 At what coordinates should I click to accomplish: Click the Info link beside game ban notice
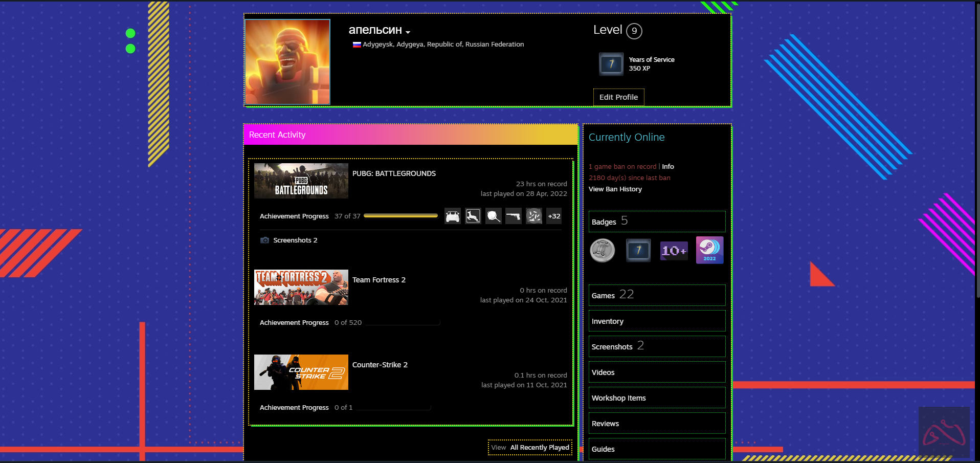click(667, 167)
